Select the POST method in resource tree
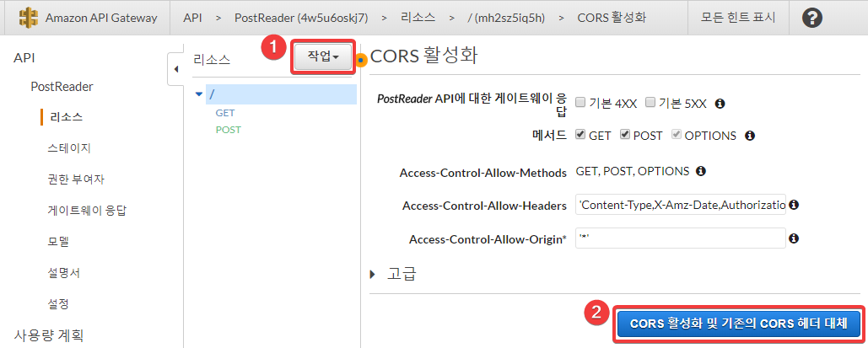Image resolution: width=868 pixels, height=348 pixels. tap(229, 130)
